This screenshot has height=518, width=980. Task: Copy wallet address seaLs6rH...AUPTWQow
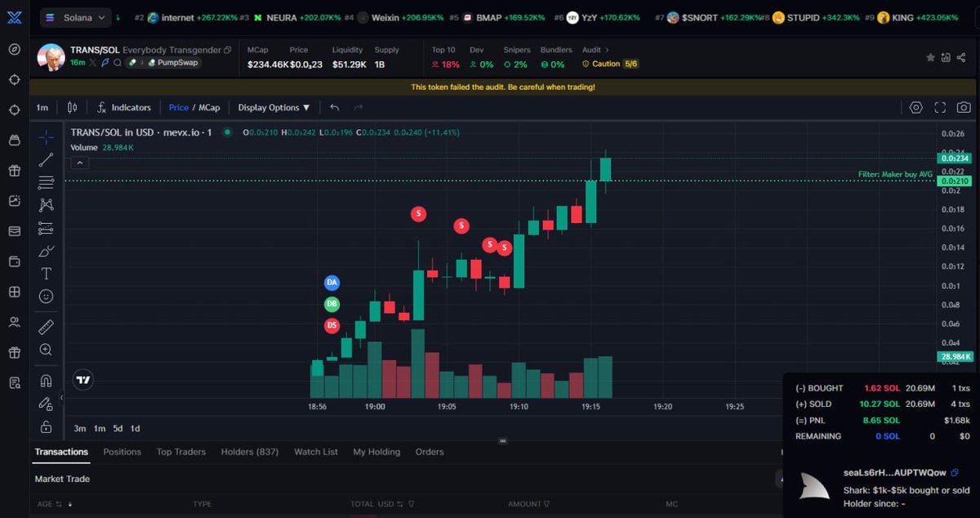point(955,473)
